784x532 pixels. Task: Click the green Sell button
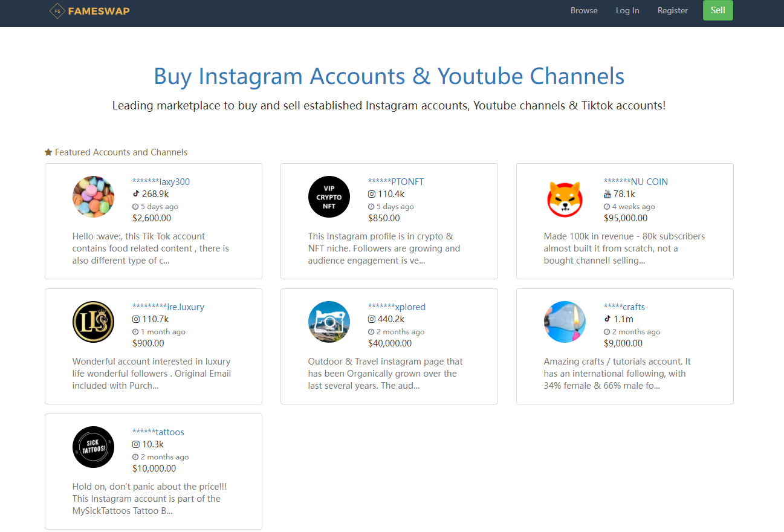718,10
